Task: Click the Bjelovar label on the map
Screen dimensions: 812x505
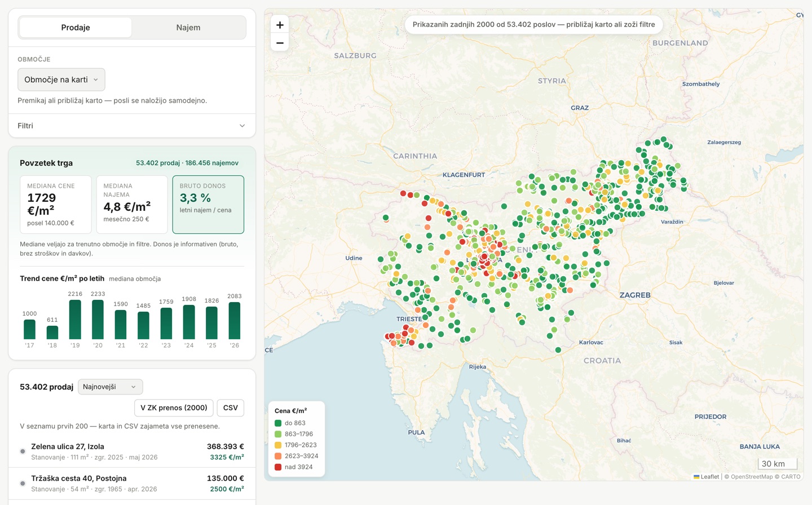Action: tap(724, 283)
